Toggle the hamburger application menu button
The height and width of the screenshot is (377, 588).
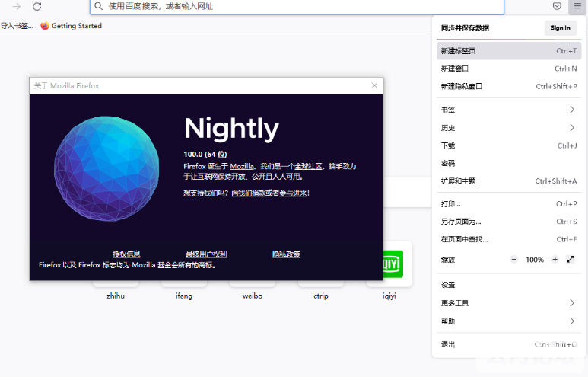(577, 6)
